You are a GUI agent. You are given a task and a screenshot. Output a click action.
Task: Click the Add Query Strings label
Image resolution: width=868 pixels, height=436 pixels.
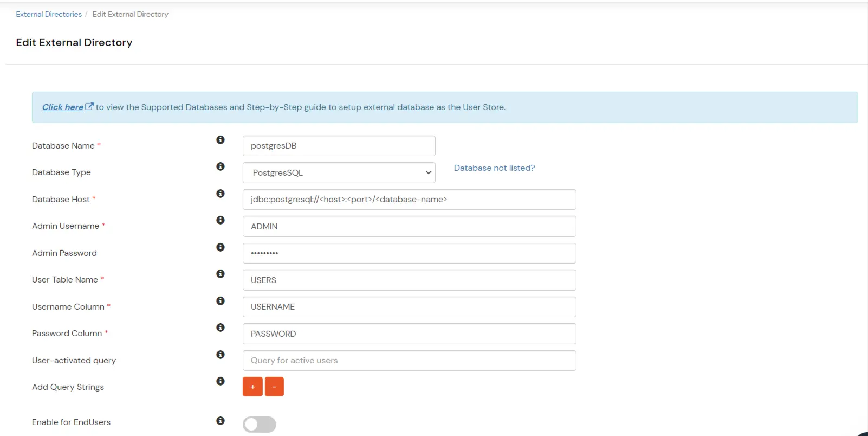[x=68, y=387]
